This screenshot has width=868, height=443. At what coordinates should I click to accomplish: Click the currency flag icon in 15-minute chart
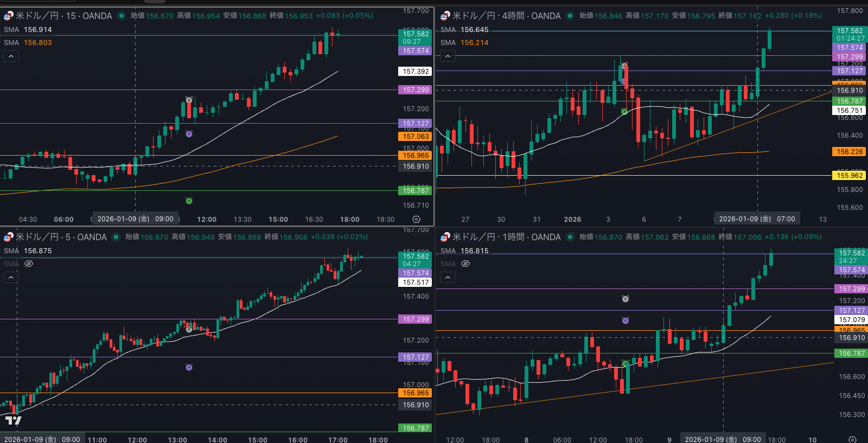[x=8, y=16]
